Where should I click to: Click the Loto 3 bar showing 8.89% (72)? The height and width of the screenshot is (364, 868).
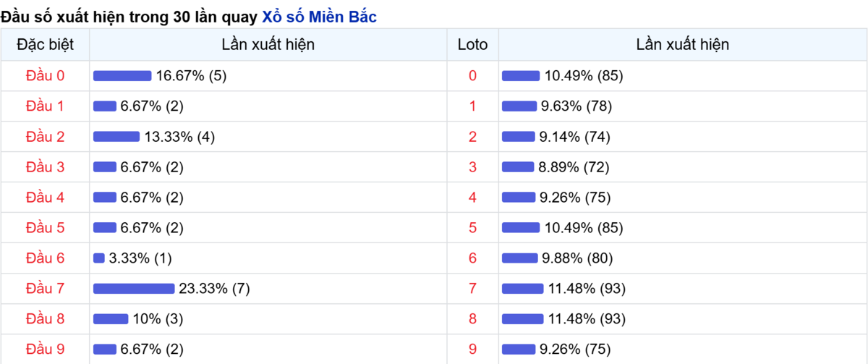click(518, 167)
